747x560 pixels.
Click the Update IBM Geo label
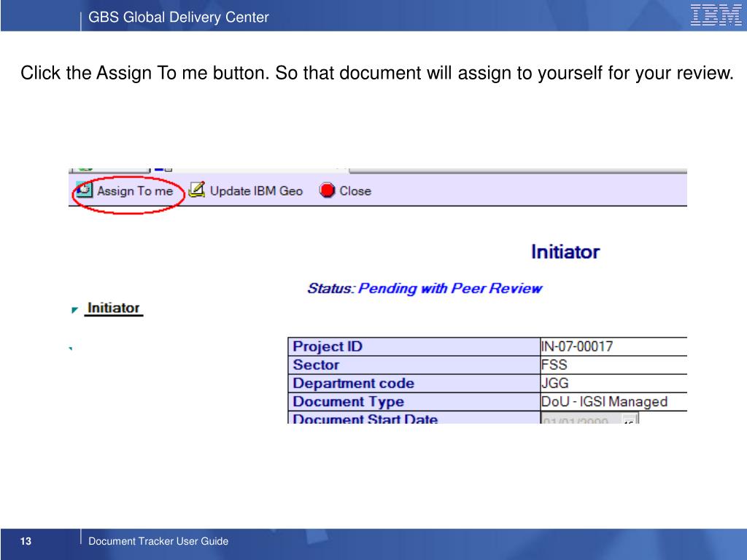[x=256, y=191]
